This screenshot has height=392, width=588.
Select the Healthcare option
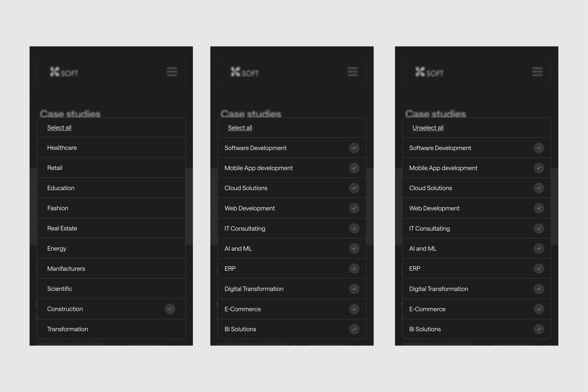pyautogui.click(x=62, y=148)
